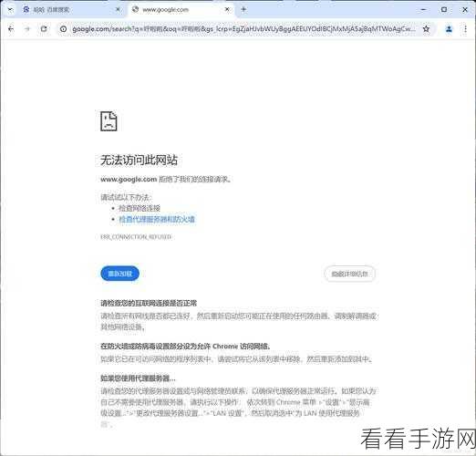Screen dimensions: 476x456
Task: Select the proxy server section heading
Action: coord(138,378)
